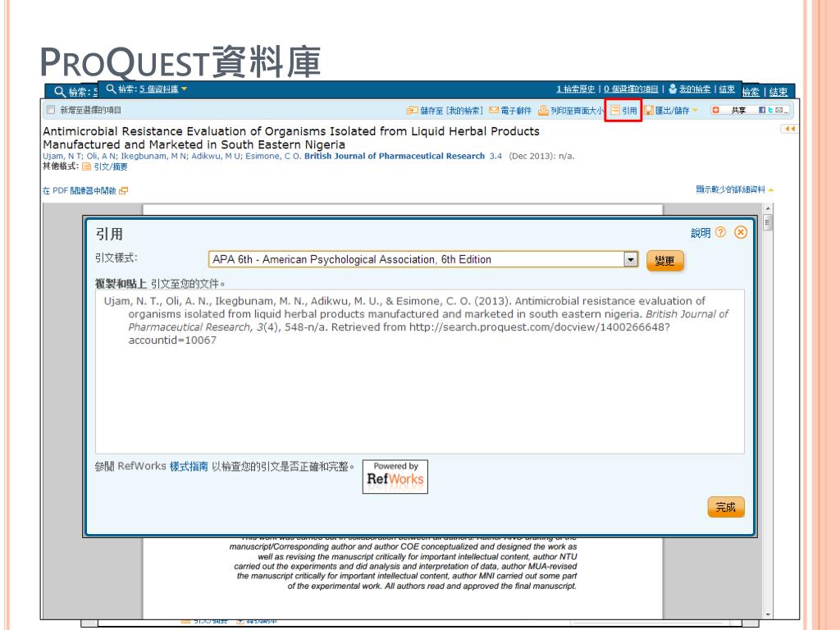The height and width of the screenshot is (630, 840).
Task: Click the PDF viewer scroll down arrow
Action: [768, 614]
